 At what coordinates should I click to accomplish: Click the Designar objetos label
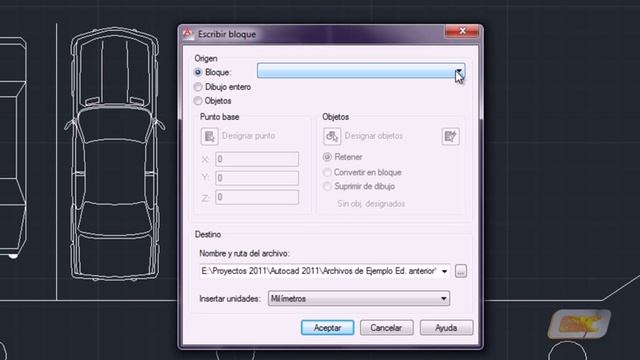coord(373,136)
